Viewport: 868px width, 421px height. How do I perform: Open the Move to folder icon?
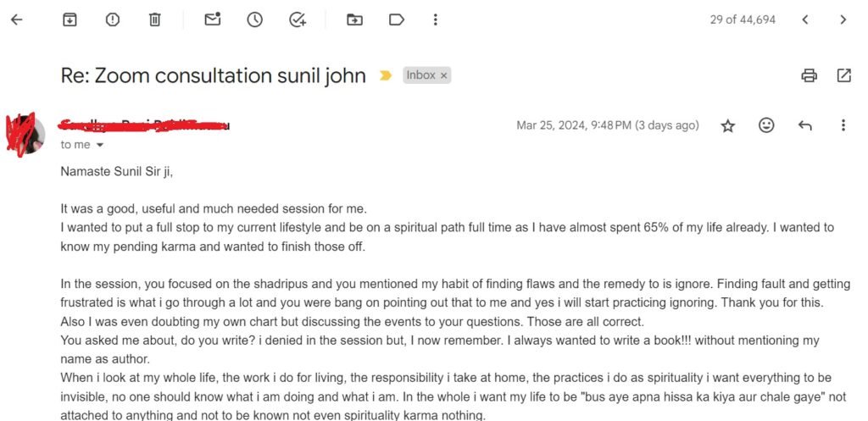click(x=354, y=19)
